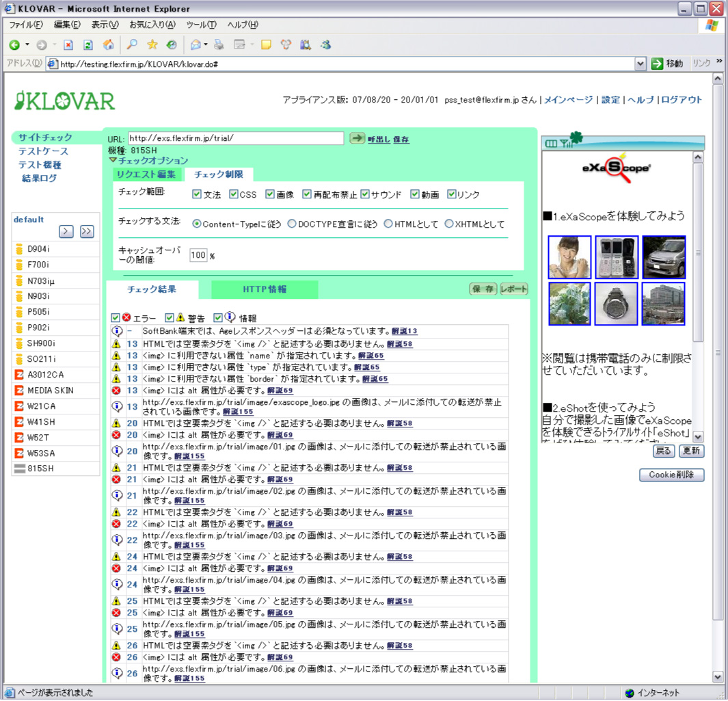Click the IE Print toolbar icon
The image size is (728, 701).
click(x=219, y=45)
